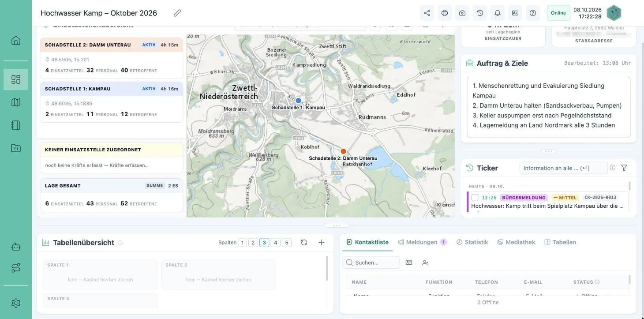Image resolution: width=644 pixels, height=319 pixels.
Task: Open the map view from sidebar
Action: click(16, 102)
